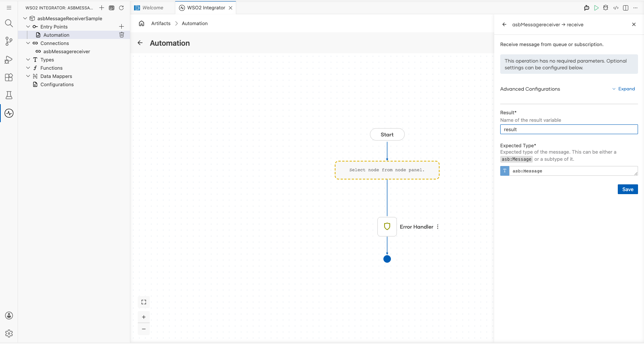Image resolution: width=644 pixels, height=344 pixels.
Task: Click the Start node
Action: tap(387, 135)
